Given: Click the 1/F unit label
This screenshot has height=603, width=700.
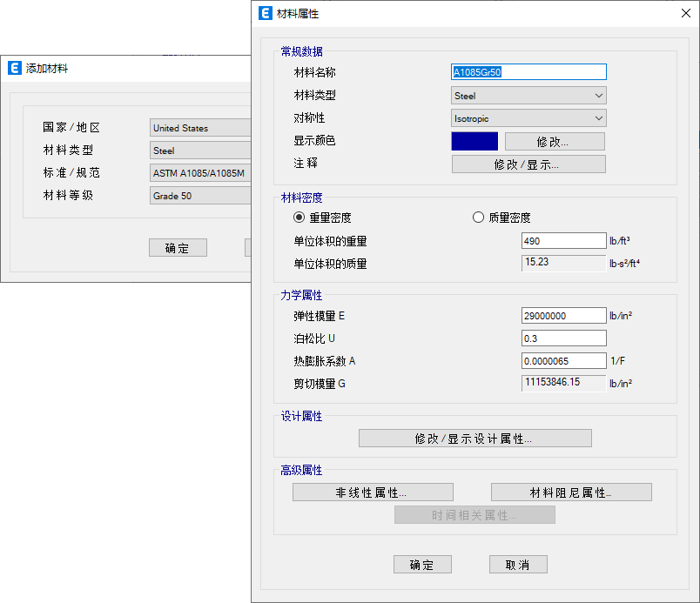Looking at the screenshot, I should tap(618, 361).
